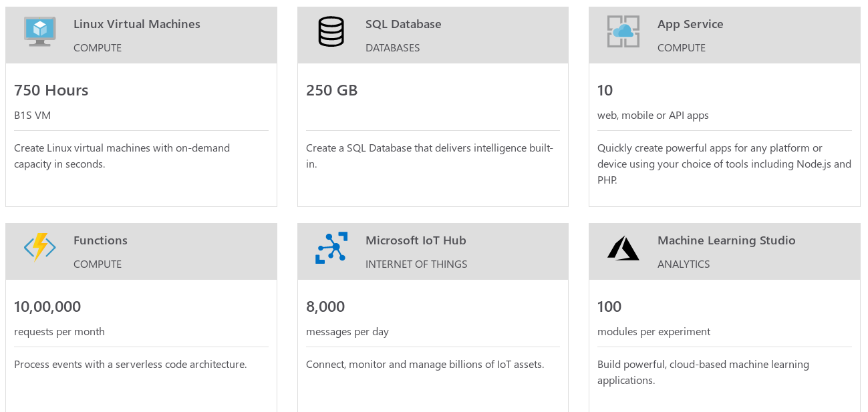Click 'messages per day' text
This screenshot has height=412, width=868.
(x=347, y=332)
